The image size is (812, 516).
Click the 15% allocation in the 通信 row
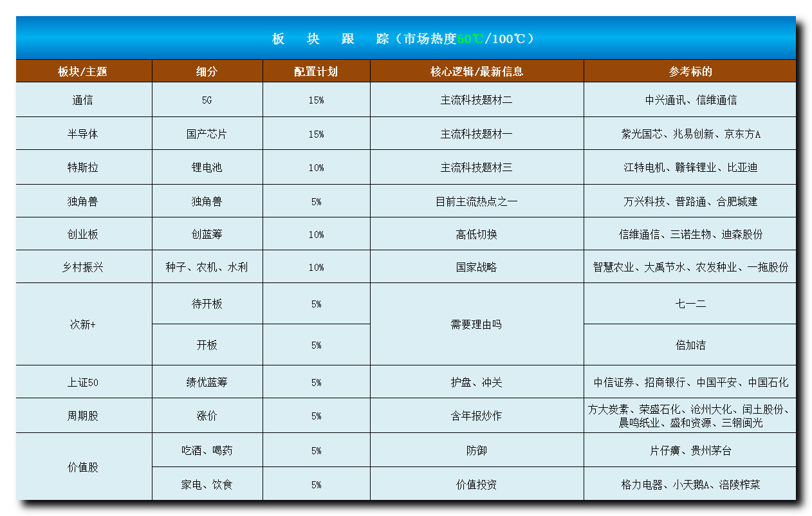coord(316,100)
